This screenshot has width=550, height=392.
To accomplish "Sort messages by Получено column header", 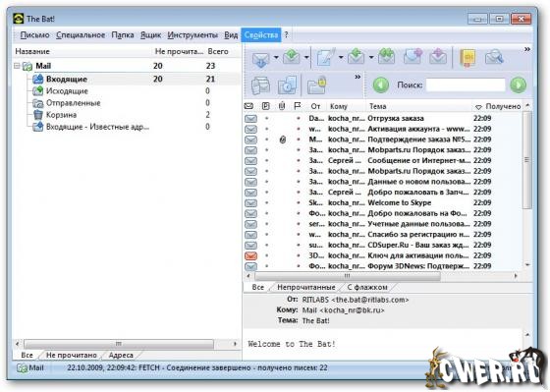I will tap(498, 106).
